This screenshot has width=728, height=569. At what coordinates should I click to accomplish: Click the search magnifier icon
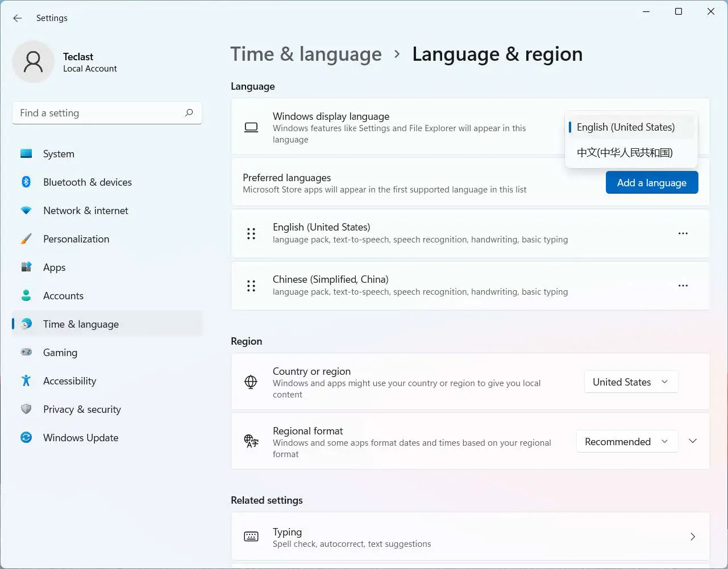pyautogui.click(x=189, y=112)
